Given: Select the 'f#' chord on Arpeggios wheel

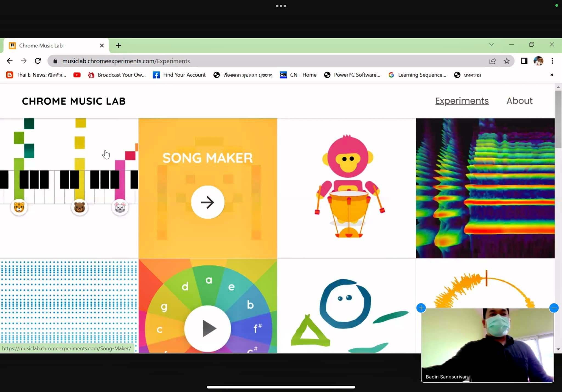Looking at the screenshot, I should pos(257,328).
